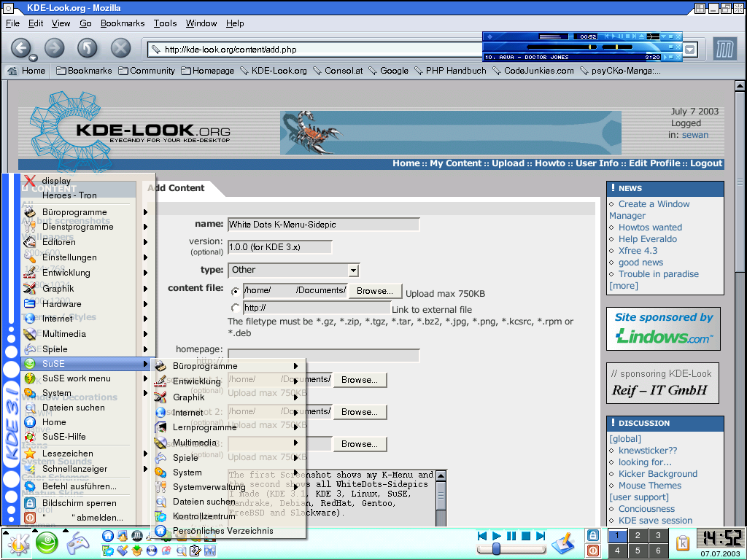
Task: Click the Home icon on bookmarks toolbar
Action: click(12, 71)
